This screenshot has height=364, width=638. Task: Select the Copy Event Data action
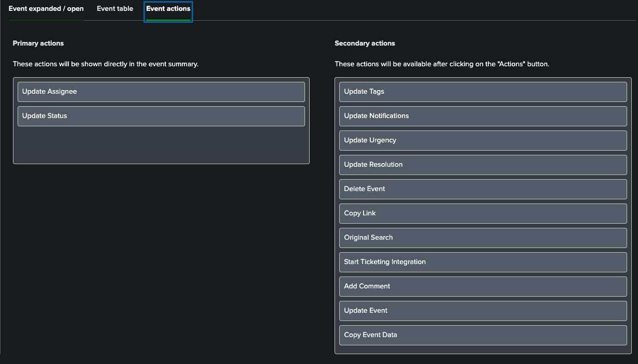(x=483, y=335)
